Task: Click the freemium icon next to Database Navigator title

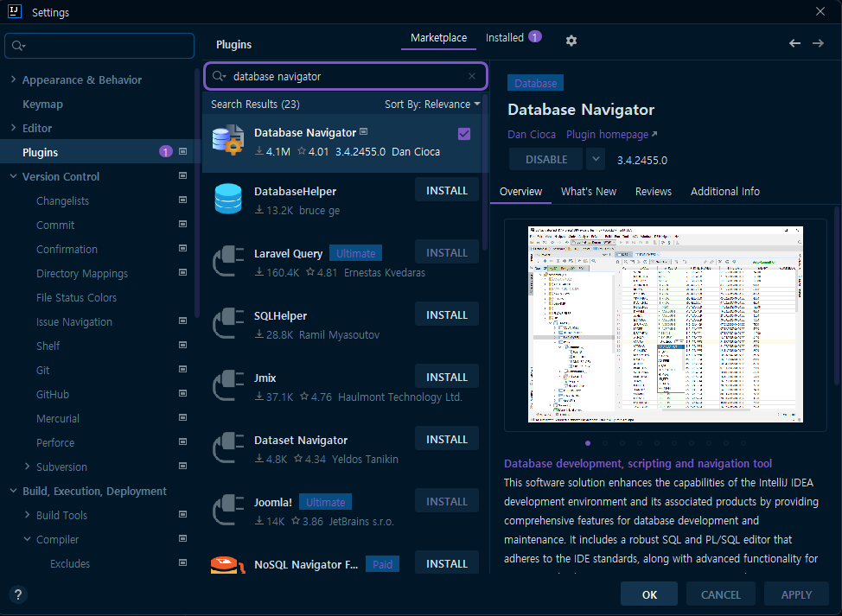Action: coord(364,131)
